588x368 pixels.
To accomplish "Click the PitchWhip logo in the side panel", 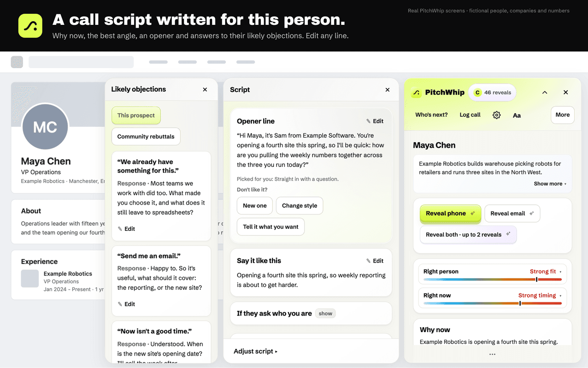I will click(x=416, y=92).
